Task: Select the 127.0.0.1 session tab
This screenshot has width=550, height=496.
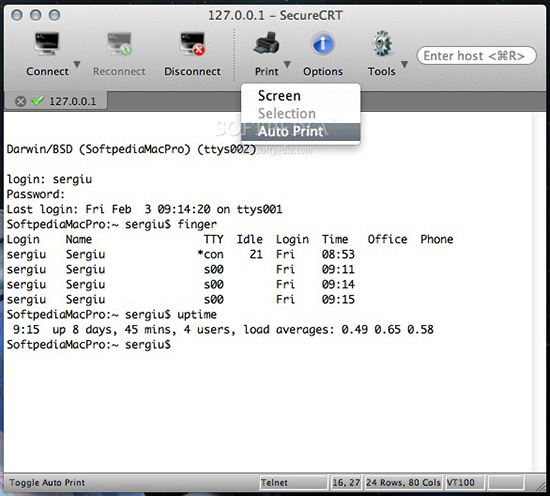Action: [x=56, y=101]
